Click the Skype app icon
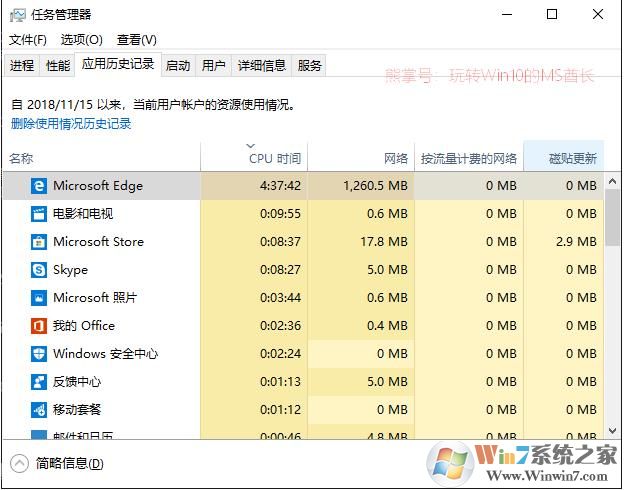624x490 pixels. [x=39, y=270]
